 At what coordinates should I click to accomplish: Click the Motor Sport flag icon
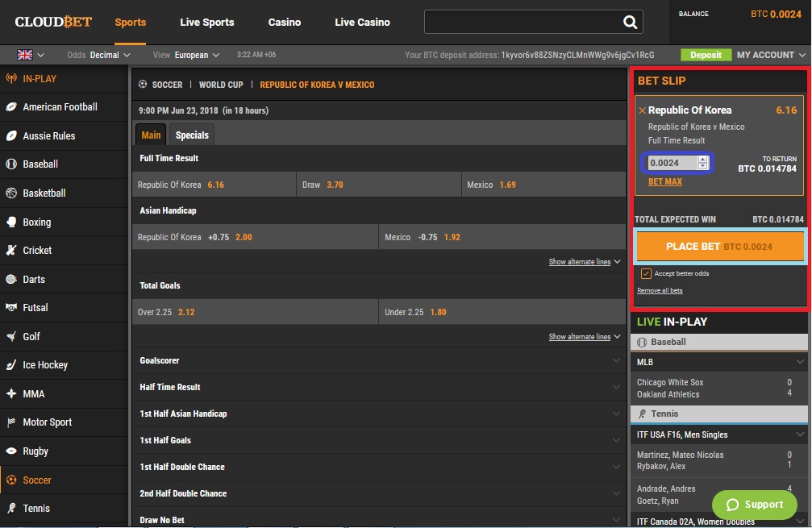(10, 422)
